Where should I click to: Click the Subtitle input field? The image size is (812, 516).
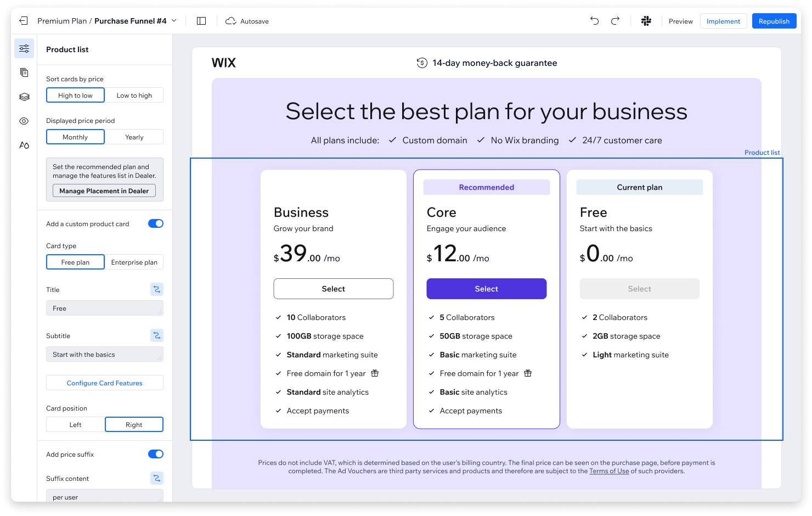pos(105,354)
